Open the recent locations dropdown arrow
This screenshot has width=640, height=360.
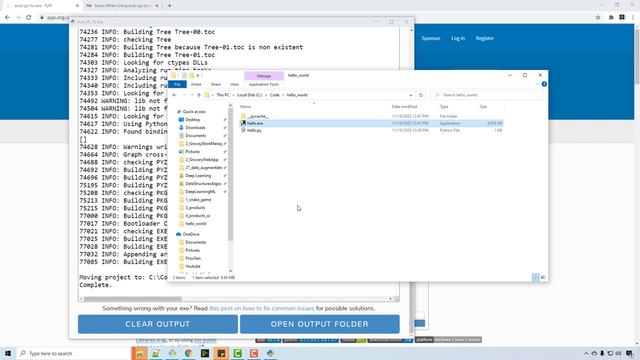click(192, 95)
